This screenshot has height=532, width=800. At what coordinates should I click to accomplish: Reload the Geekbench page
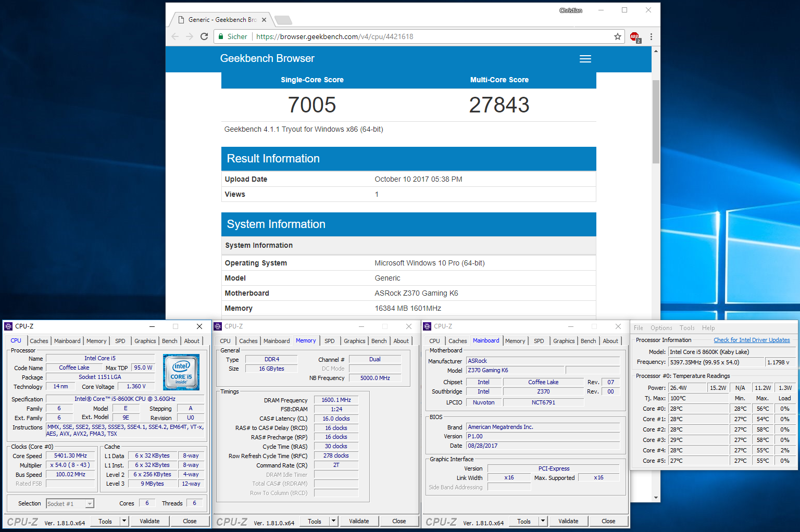click(204, 36)
